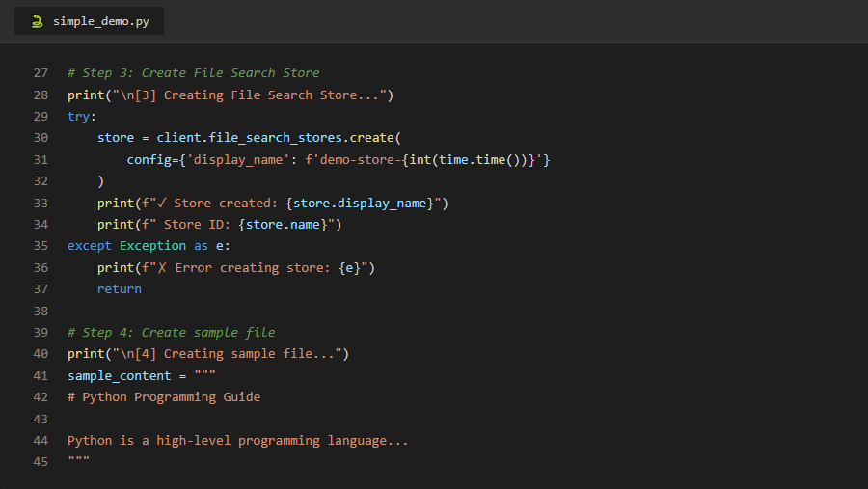The image size is (868, 489).
Task: Click the comment '# Step 4: Create sample file'
Action: [171, 333]
